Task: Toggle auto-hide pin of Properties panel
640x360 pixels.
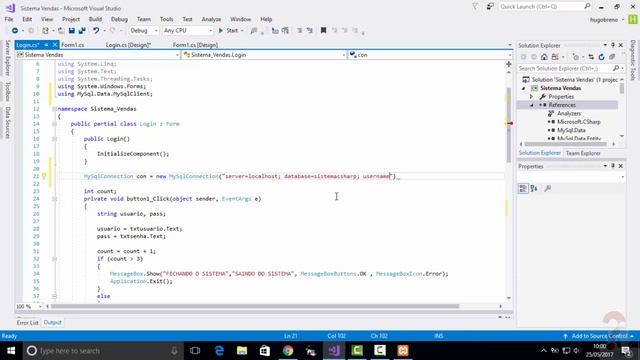Action: pos(613,166)
